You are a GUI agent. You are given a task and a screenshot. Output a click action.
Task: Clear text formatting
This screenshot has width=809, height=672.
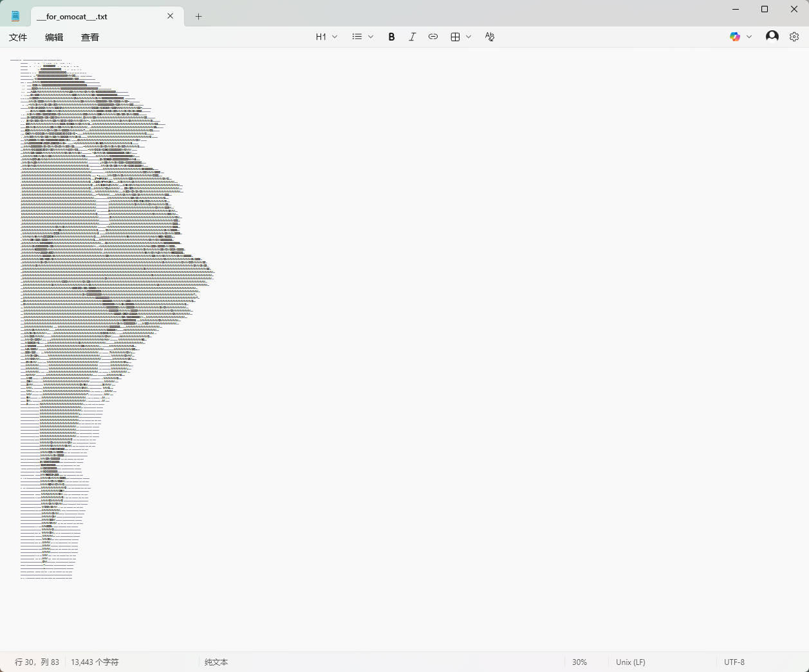[x=490, y=37]
